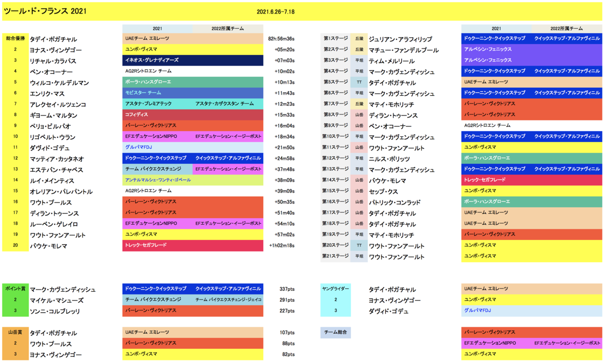The height and width of the screenshot is (364, 605).
Task: Click rider マッティア・カッタネオ
Action: click(56, 159)
